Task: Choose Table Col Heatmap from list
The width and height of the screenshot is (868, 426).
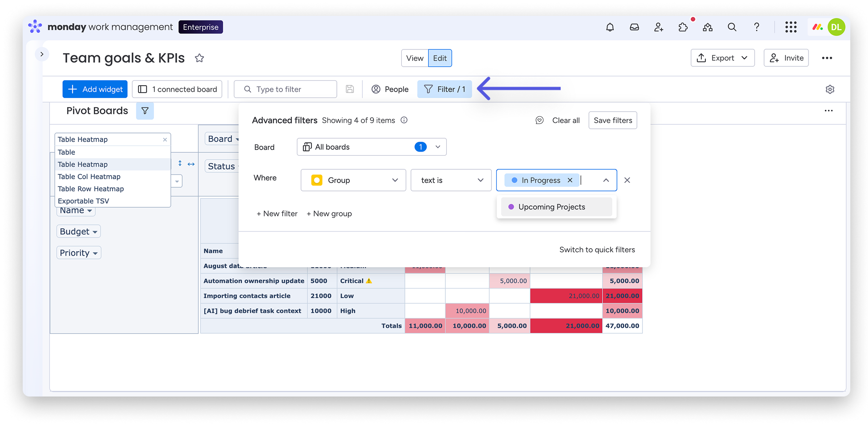Action: click(x=89, y=176)
